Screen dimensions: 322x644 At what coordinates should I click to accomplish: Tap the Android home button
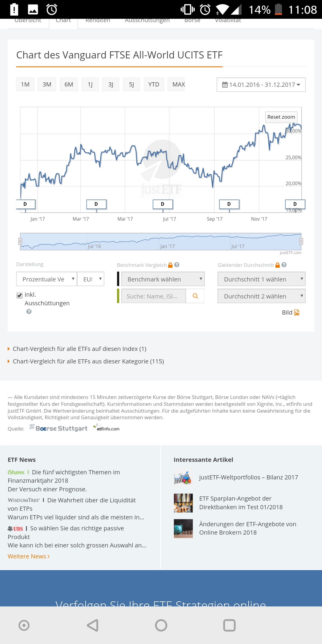coord(161,625)
